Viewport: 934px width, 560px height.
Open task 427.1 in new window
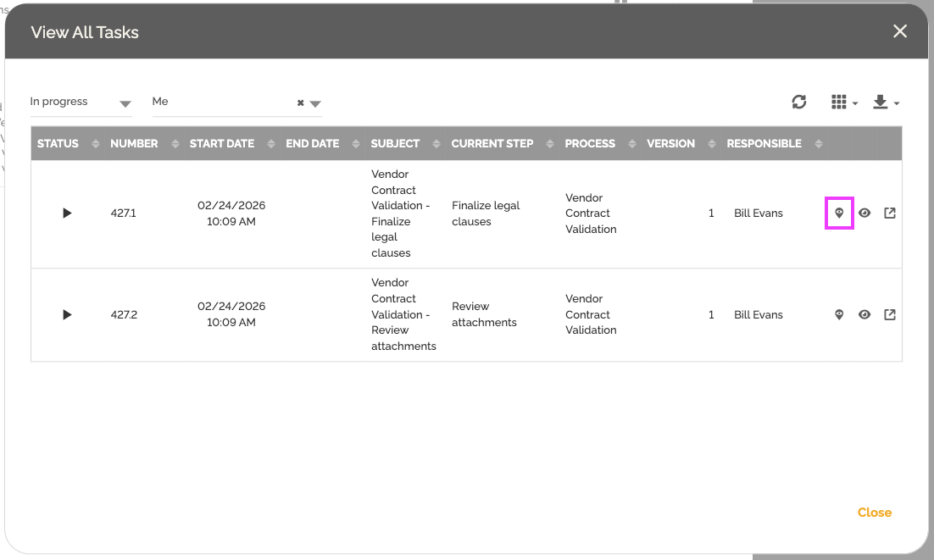pos(890,213)
